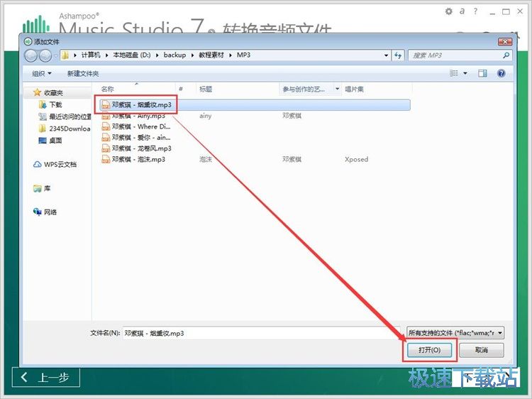Select the file 邓紫棋 - 烟熏妆.mp3
532x399 pixels.
click(255, 104)
